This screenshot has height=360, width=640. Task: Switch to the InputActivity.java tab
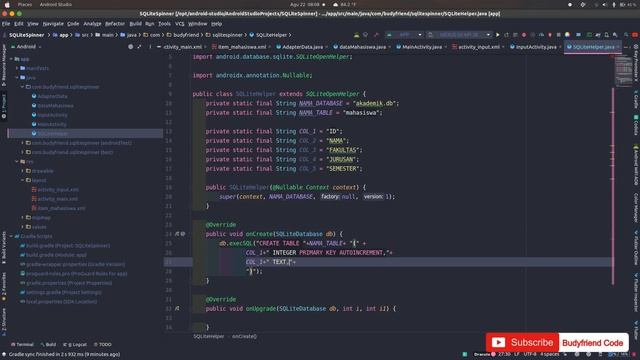tap(536, 47)
